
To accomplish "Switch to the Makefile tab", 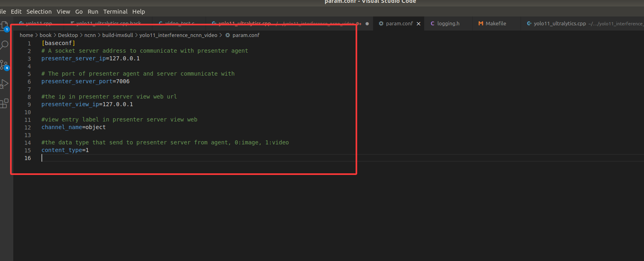I will pos(496,24).
